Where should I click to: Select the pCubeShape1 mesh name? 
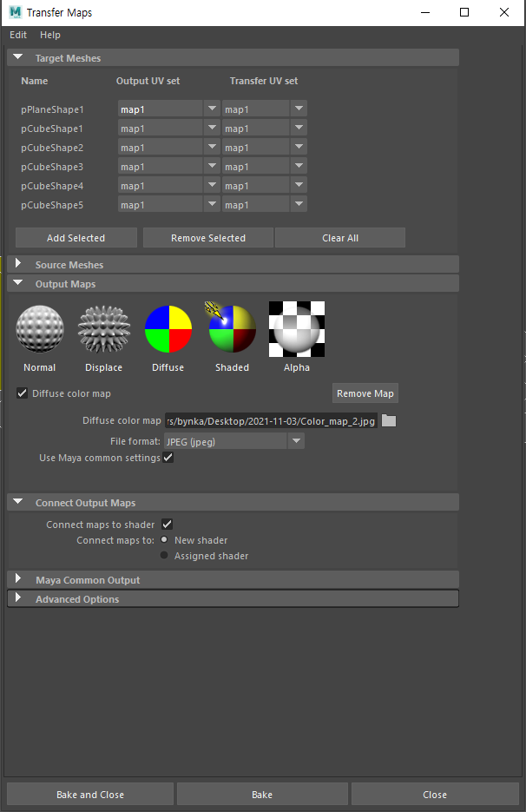coord(52,129)
